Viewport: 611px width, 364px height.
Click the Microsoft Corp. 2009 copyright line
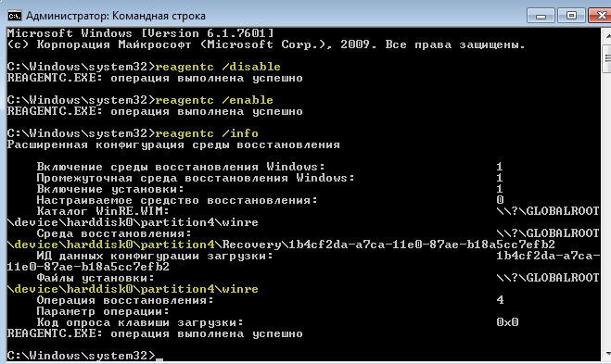point(266,44)
